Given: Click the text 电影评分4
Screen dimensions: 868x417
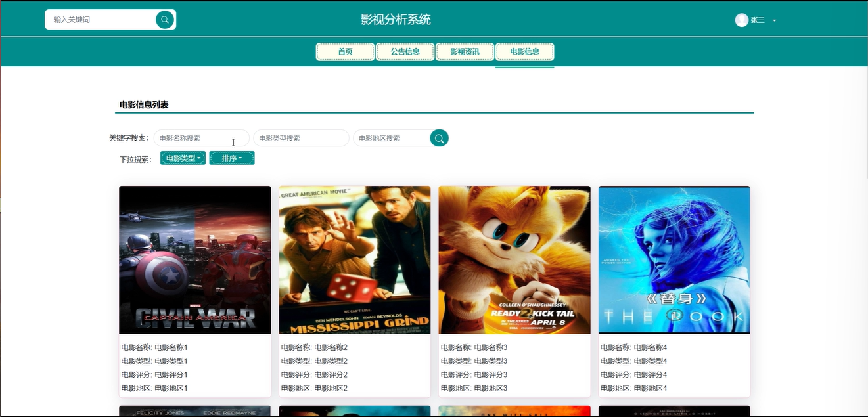Looking at the screenshot, I should [x=651, y=375].
